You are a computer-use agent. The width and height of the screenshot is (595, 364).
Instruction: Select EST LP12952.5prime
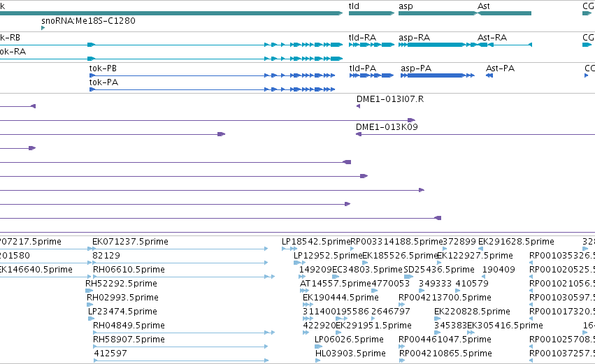pos(328,256)
